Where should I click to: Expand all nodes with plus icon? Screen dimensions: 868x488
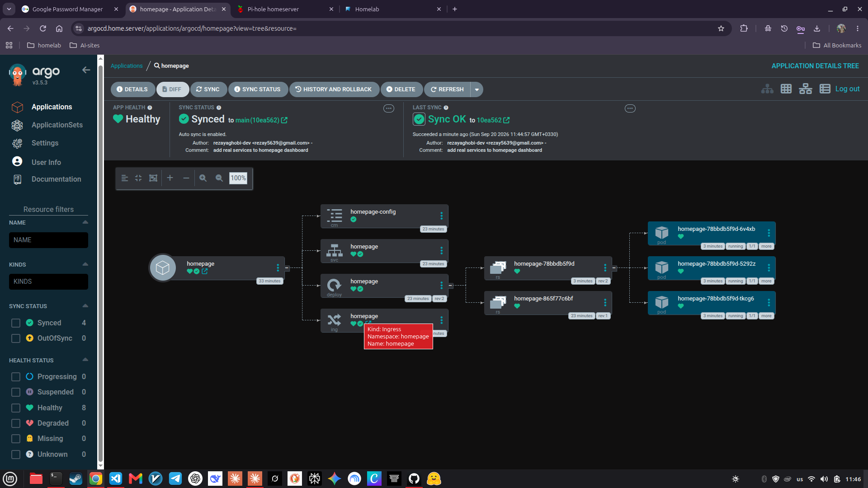pyautogui.click(x=170, y=178)
